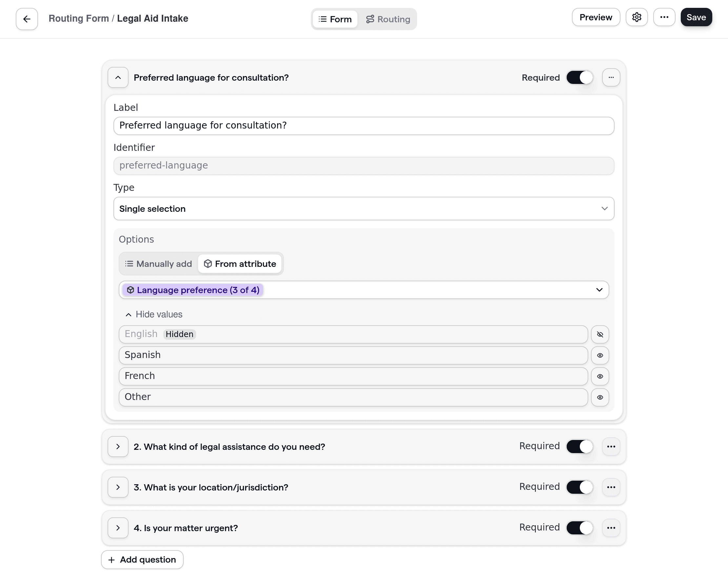Click the Save button
The width and height of the screenshot is (728, 579).
tap(696, 17)
